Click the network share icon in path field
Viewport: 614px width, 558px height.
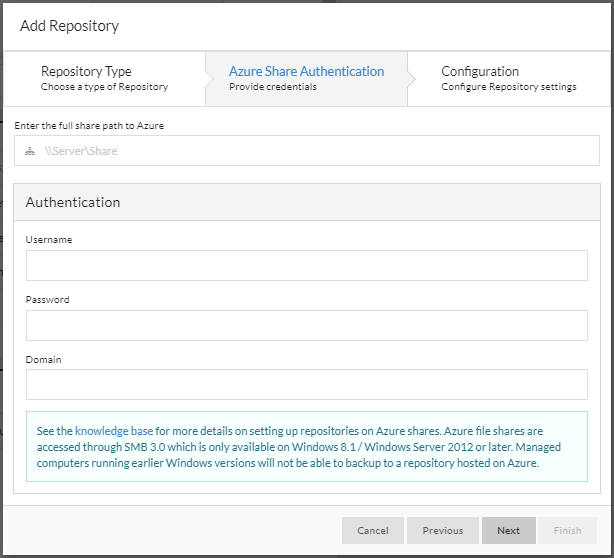31,151
